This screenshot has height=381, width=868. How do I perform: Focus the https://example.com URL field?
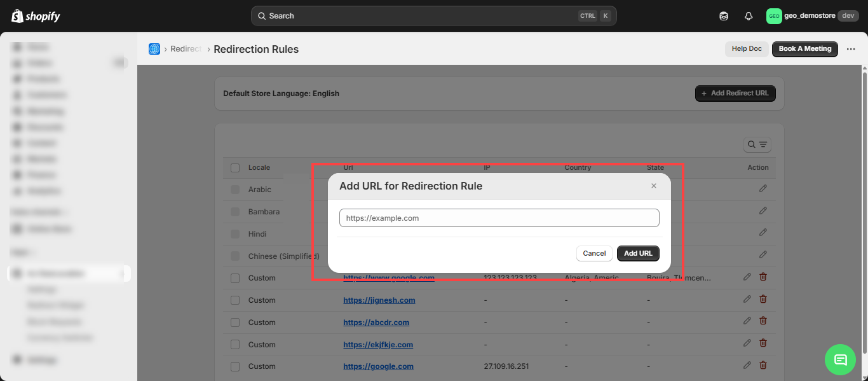point(499,218)
